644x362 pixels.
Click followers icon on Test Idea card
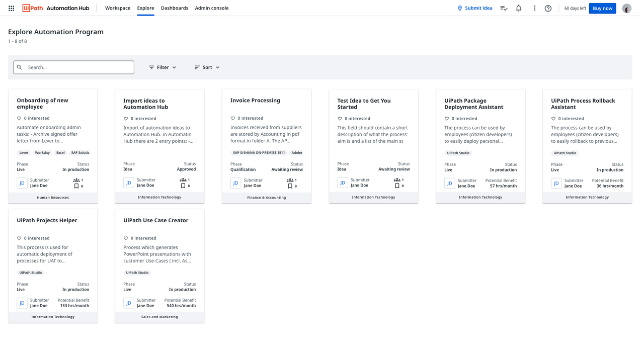tap(397, 179)
